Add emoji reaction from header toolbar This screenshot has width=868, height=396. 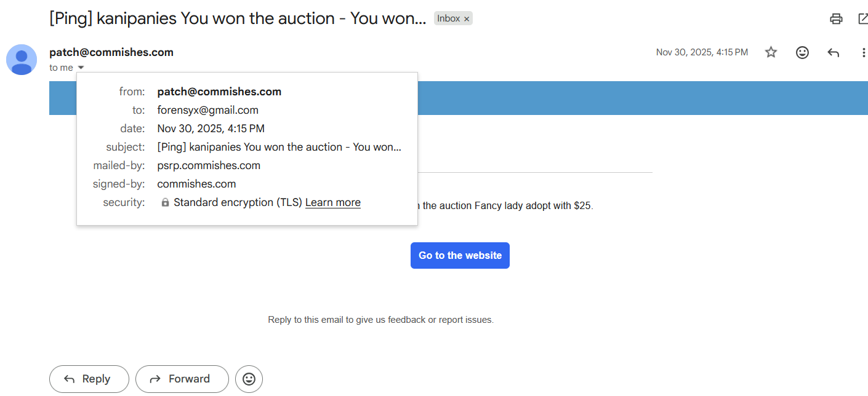click(x=802, y=52)
